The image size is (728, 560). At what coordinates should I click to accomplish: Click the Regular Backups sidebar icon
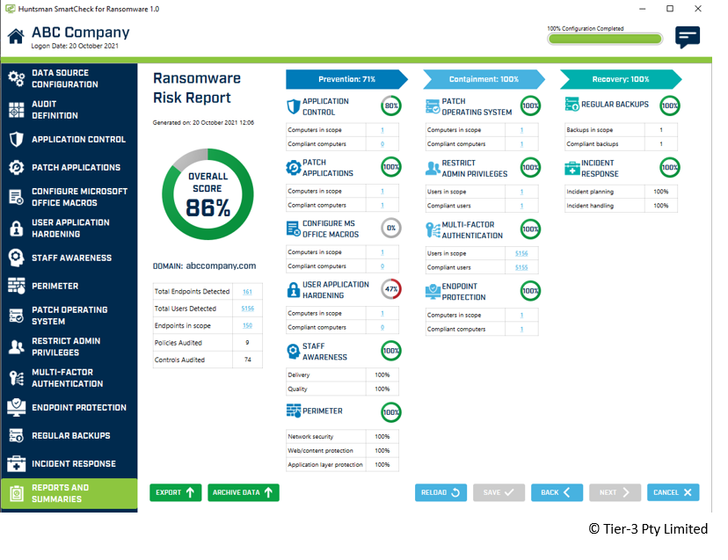click(16, 435)
